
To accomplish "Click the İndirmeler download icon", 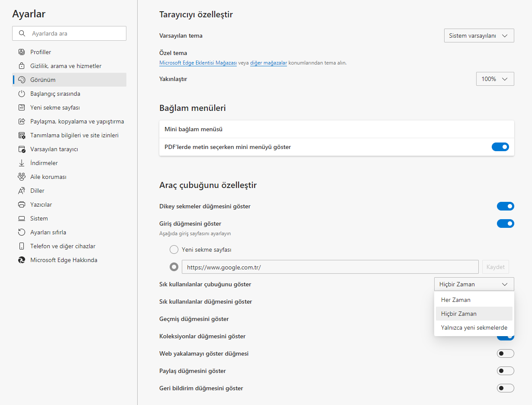I will coord(22,163).
